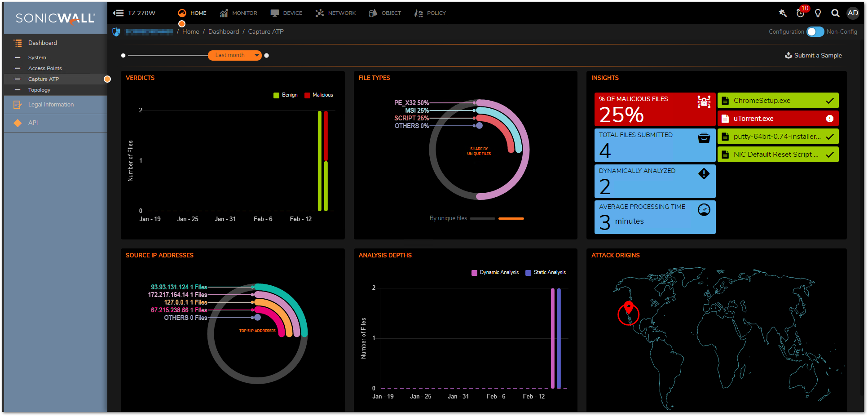Click the shield icon in breadcrumb
This screenshot has height=416, width=868.
(x=116, y=32)
